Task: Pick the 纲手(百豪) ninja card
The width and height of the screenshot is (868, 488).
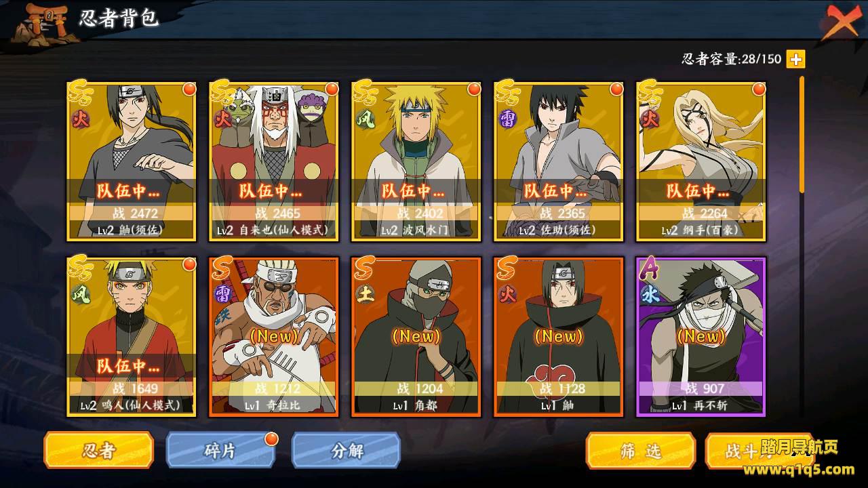Action: (701, 161)
